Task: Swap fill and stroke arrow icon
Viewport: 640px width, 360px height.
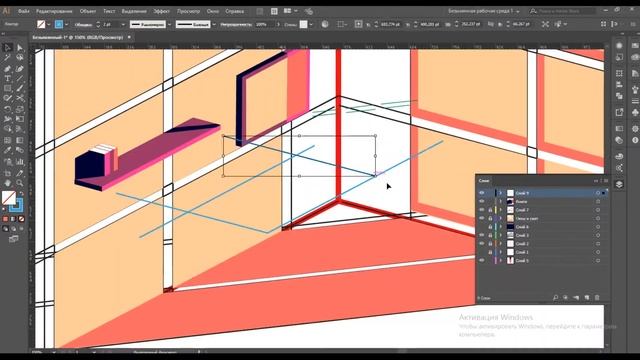Action: [x=22, y=194]
